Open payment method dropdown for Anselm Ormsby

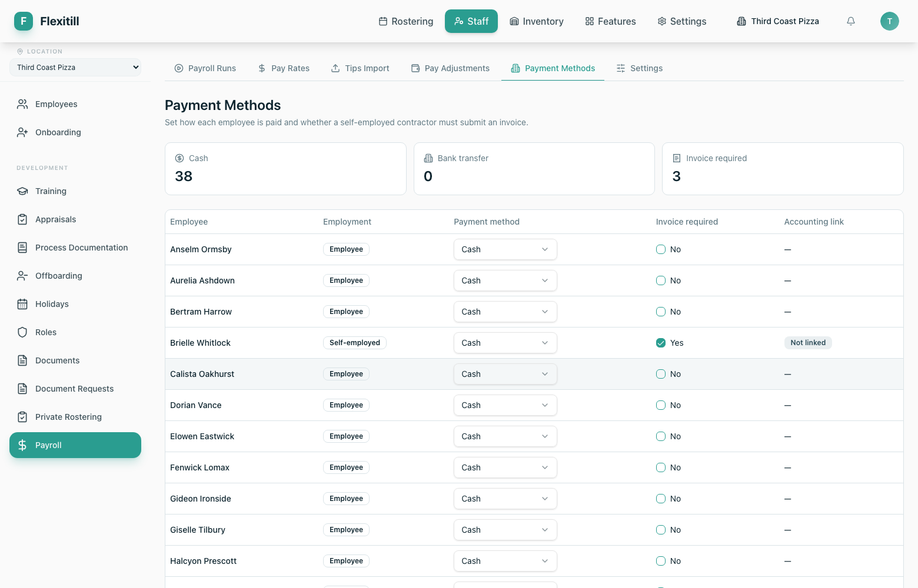tap(505, 249)
